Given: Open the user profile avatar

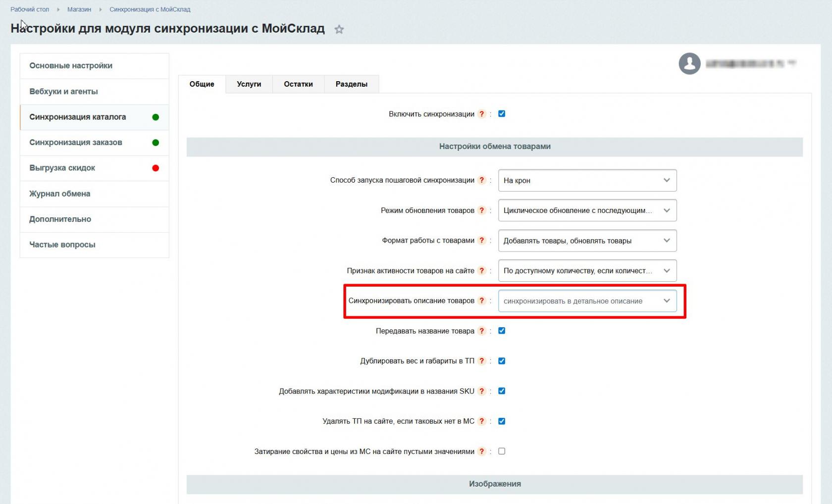Looking at the screenshot, I should point(689,63).
